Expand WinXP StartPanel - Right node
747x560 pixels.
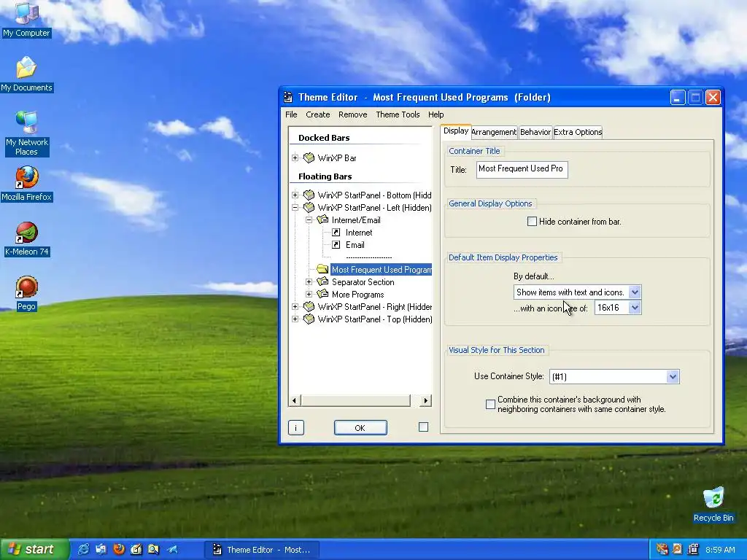pyautogui.click(x=295, y=306)
